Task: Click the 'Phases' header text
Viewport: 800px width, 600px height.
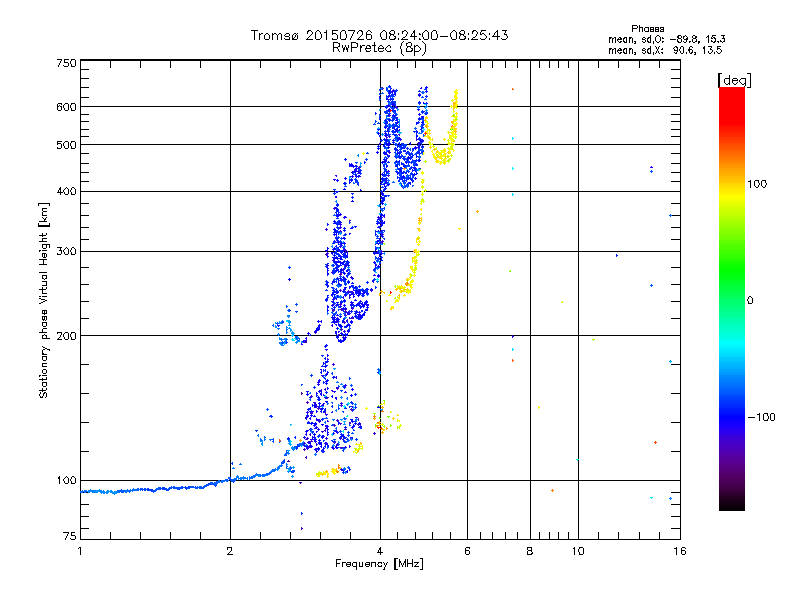Action: pyautogui.click(x=647, y=29)
